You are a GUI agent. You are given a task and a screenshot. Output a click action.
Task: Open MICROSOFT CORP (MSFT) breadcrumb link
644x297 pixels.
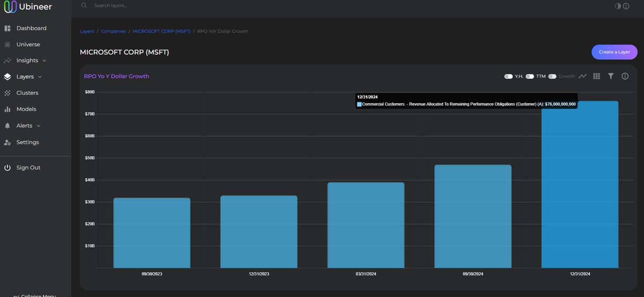[x=161, y=31]
